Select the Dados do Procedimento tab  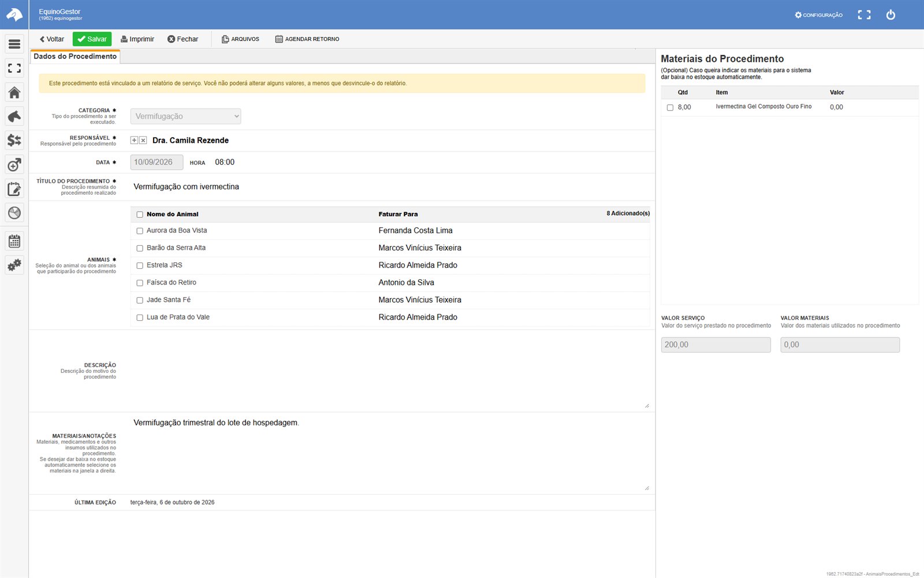click(x=75, y=56)
